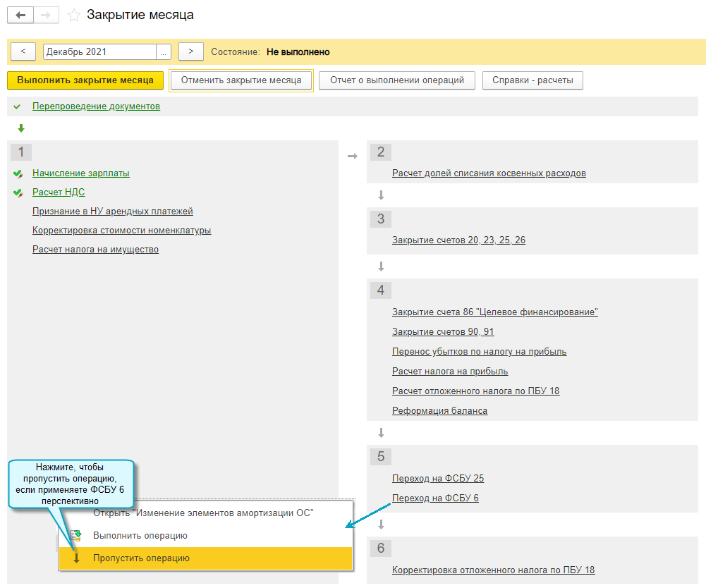Open Корректировка отложенного налога по ПБУ 18
The height and width of the screenshot is (588, 706).
(494, 570)
